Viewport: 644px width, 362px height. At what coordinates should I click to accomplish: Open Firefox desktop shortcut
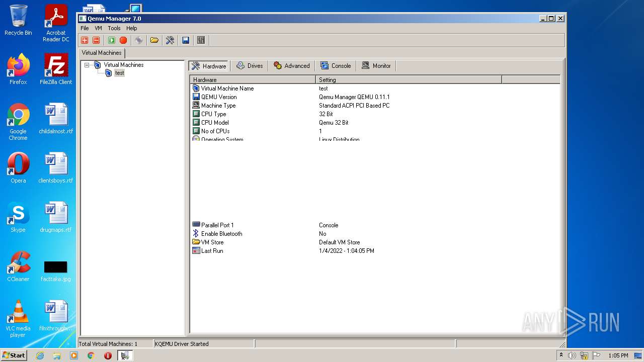click(18, 69)
